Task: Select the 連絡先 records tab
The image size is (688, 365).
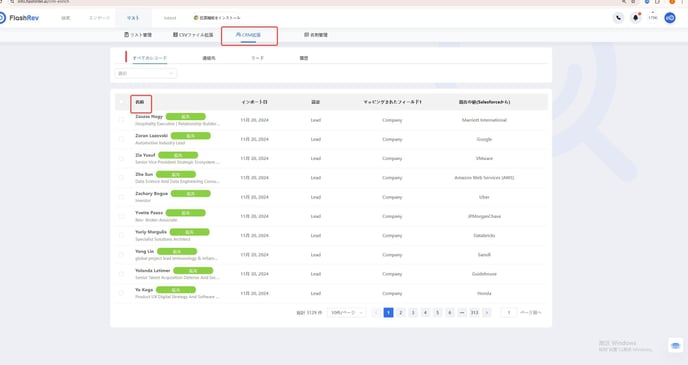Action: (209, 58)
